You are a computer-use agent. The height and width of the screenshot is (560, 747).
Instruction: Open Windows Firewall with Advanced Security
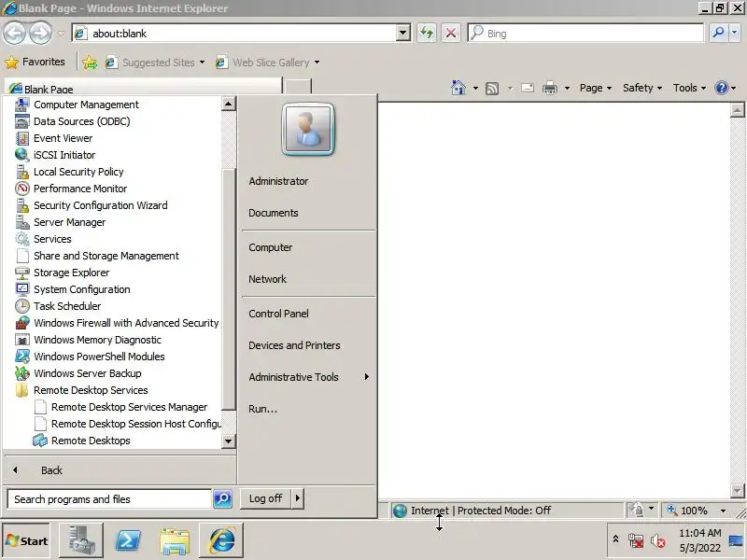118,323
